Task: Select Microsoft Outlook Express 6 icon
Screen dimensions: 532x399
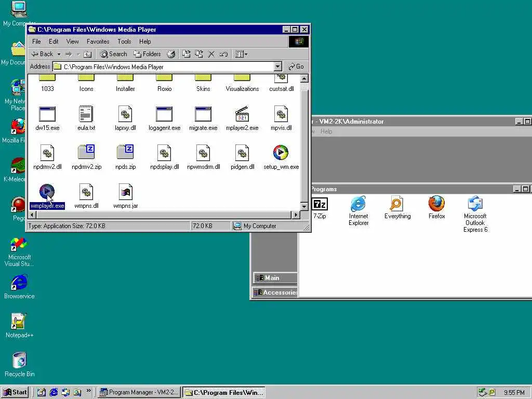Action: pos(475,203)
